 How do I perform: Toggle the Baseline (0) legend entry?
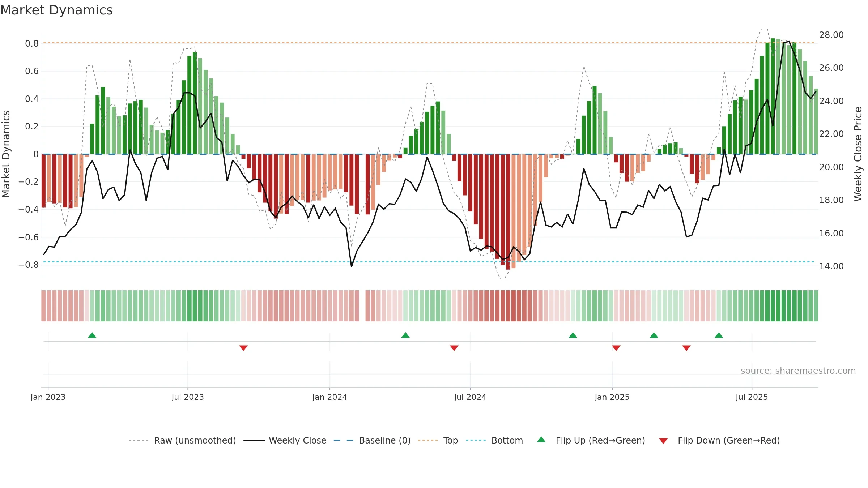[372, 440]
